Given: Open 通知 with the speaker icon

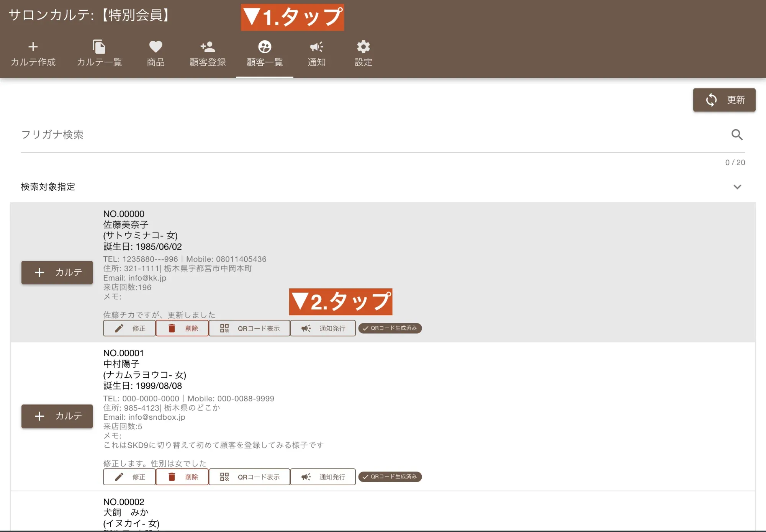Looking at the screenshot, I should 316,47.
